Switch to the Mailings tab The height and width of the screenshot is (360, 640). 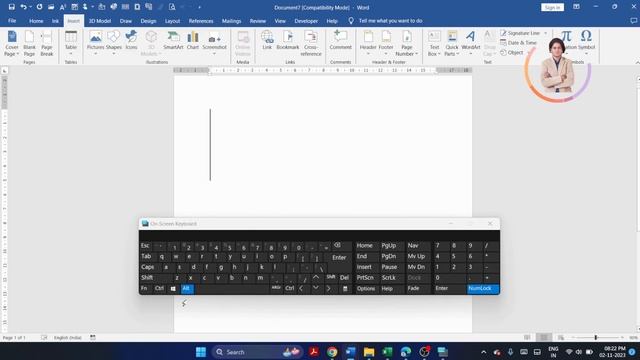tap(231, 21)
